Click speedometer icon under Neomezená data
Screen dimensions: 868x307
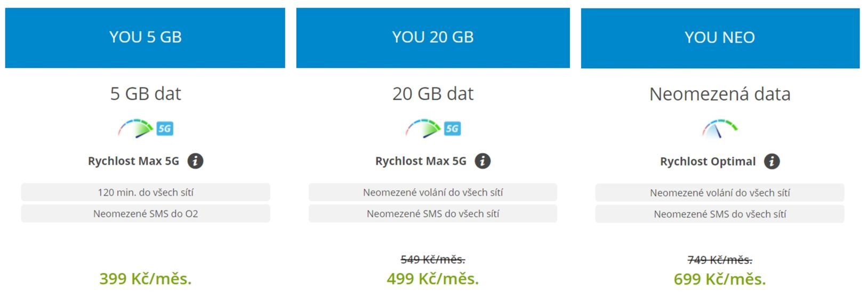[719, 128]
